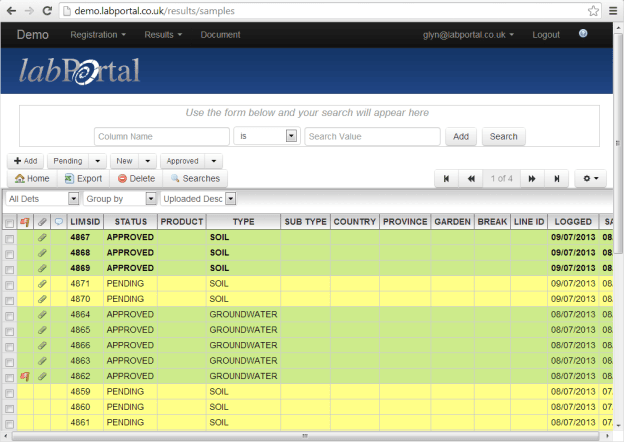
Task: Click the horizontal scrollbar at bottom
Action: (x=305, y=436)
